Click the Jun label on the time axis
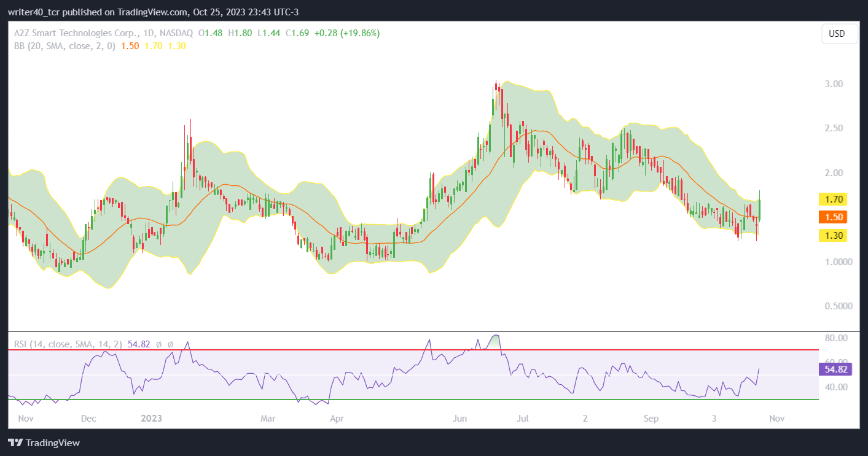868x456 pixels. click(x=460, y=419)
